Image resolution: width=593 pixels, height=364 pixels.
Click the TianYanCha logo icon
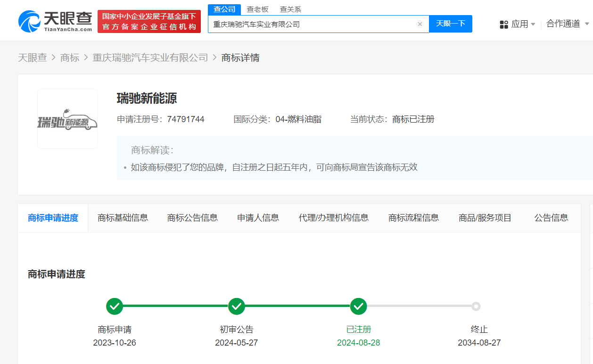[x=29, y=21]
